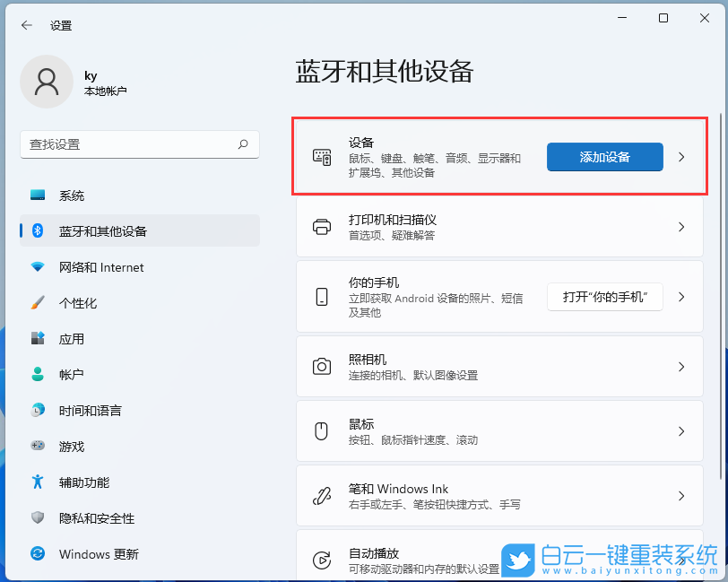Click the 时间和语言 clock icon
The image size is (728, 582).
pyautogui.click(x=36, y=411)
